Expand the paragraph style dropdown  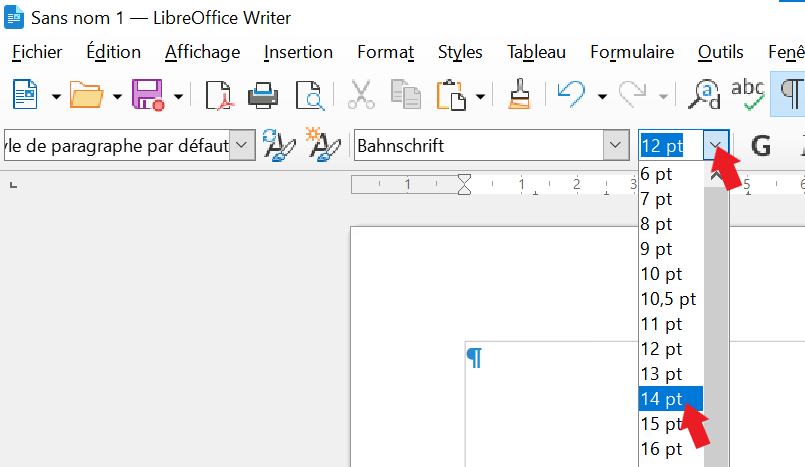(x=243, y=146)
